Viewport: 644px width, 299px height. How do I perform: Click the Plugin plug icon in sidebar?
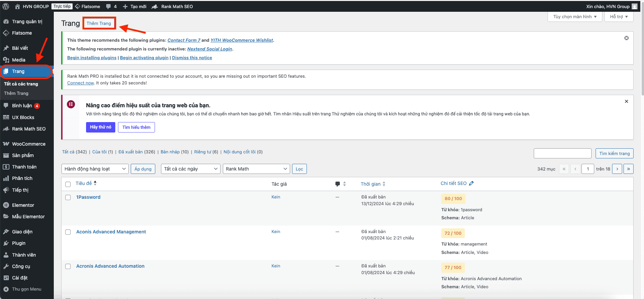[x=6, y=243]
